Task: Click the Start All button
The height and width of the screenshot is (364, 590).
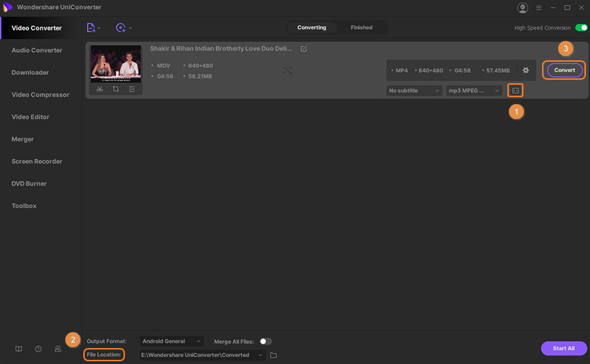Action: tap(564, 348)
